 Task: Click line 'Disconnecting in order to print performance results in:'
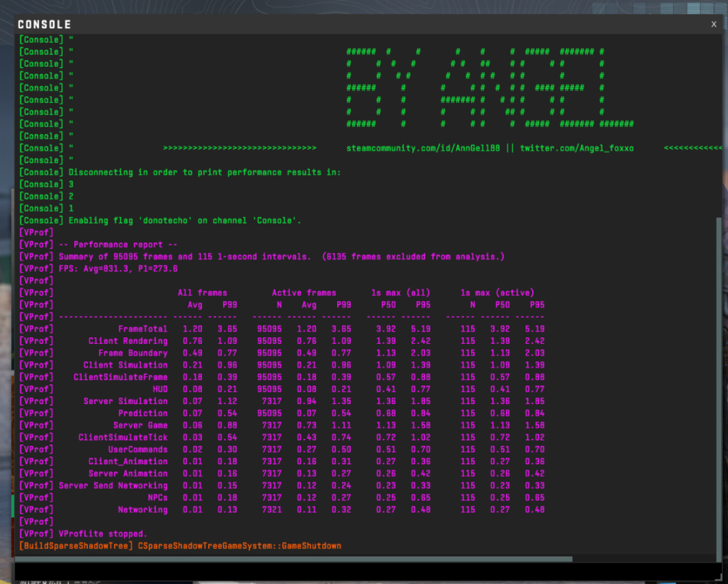click(180, 172)
